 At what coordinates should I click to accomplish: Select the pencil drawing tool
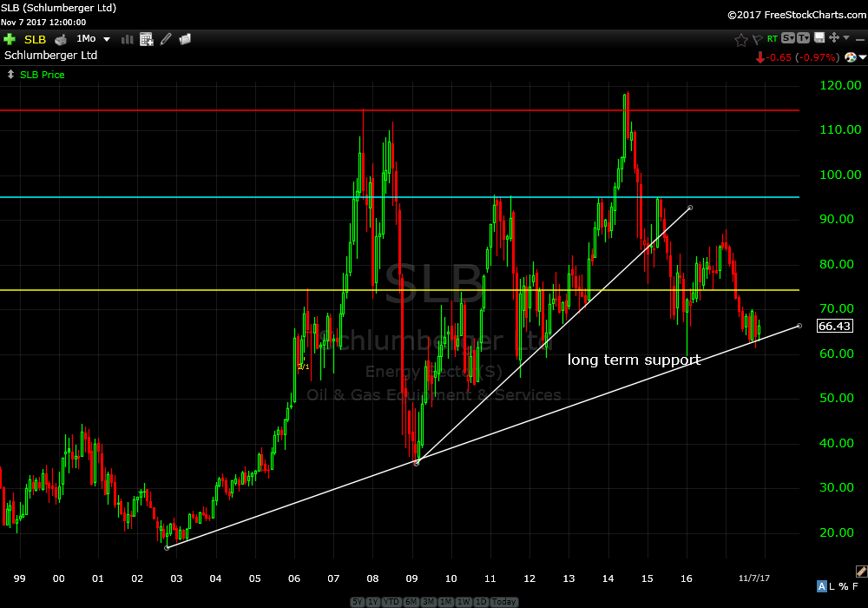click(x=166, y=39)
